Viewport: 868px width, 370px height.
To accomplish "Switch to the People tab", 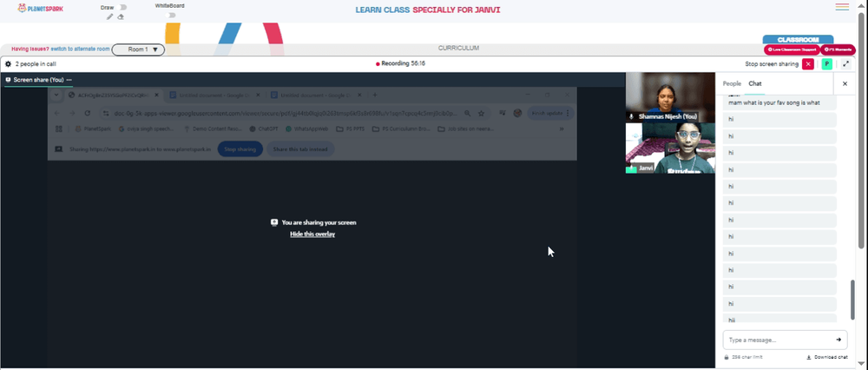I will (x=731, y=83).
